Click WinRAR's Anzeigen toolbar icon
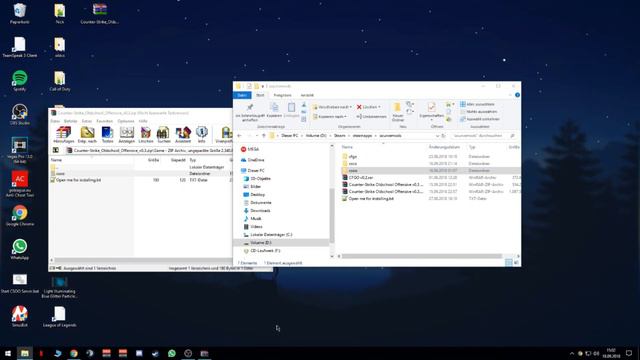The height and width of the screenshot is (360, 640). click(127, 134)
